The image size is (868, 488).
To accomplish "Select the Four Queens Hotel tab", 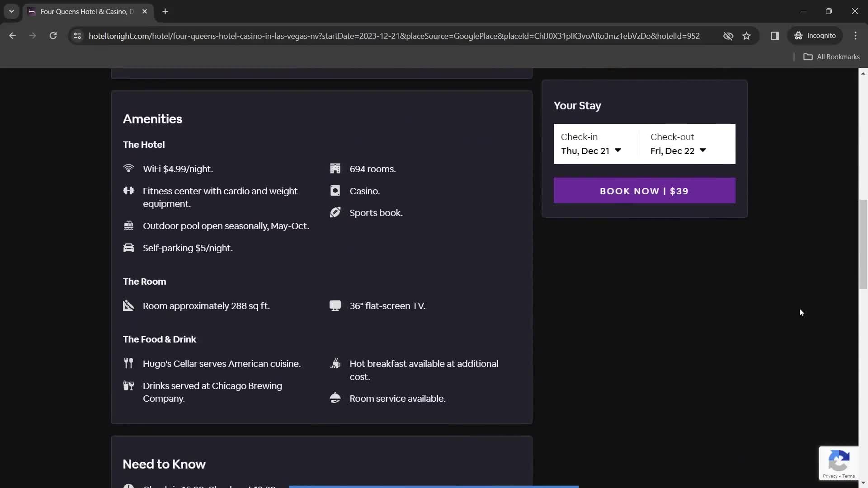I will coord(87,11).
